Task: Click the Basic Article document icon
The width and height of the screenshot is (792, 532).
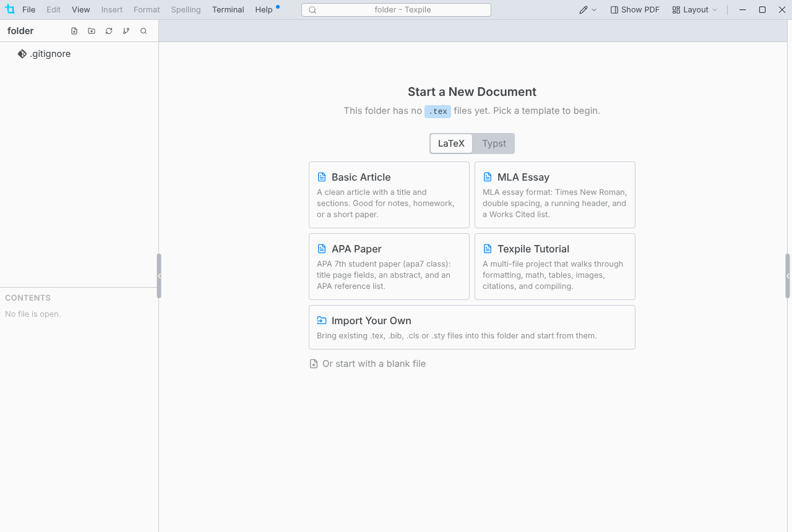Action: coord(322,177)
